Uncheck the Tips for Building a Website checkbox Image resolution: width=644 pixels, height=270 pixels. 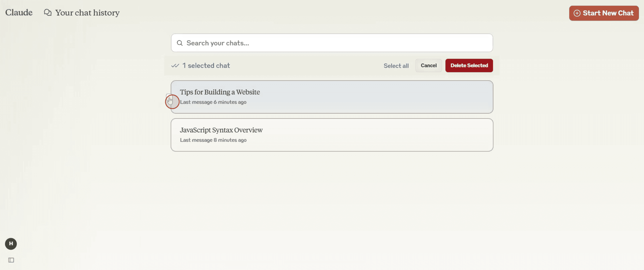click(x=169, y=97)
